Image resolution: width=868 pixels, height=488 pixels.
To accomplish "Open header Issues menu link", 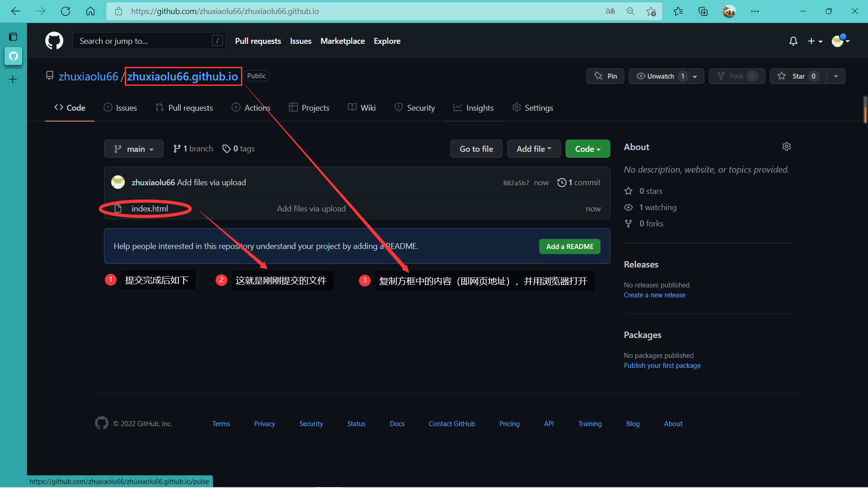I will pos(301,41).
